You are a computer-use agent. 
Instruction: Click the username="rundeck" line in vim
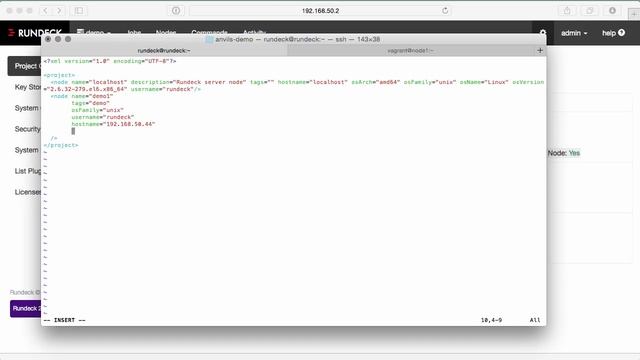102,117
